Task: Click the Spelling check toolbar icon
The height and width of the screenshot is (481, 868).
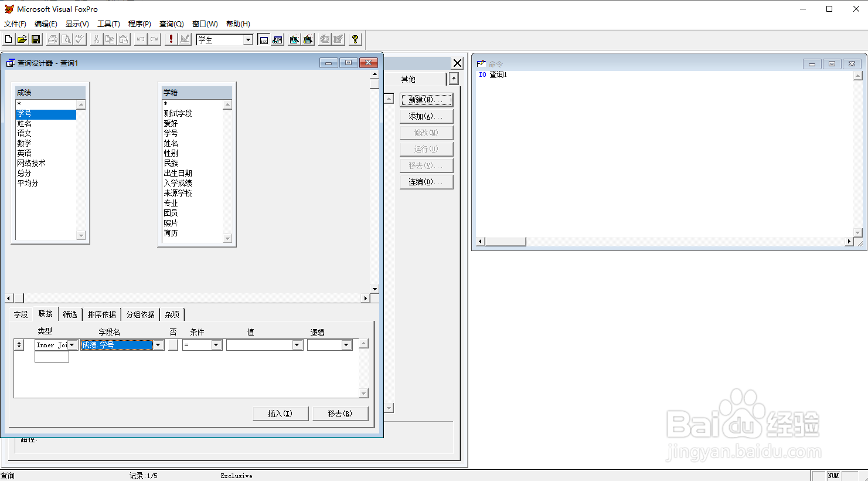Action: tap(80, 39)
